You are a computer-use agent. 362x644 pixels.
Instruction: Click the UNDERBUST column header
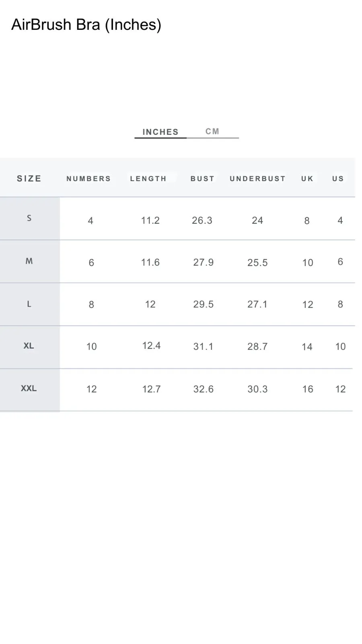pos(257,178)
